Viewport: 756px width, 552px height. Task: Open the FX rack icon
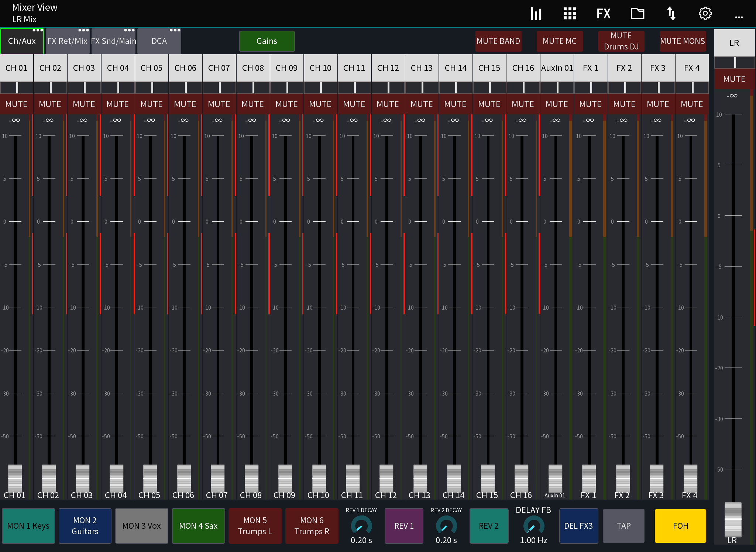[604, 13]
